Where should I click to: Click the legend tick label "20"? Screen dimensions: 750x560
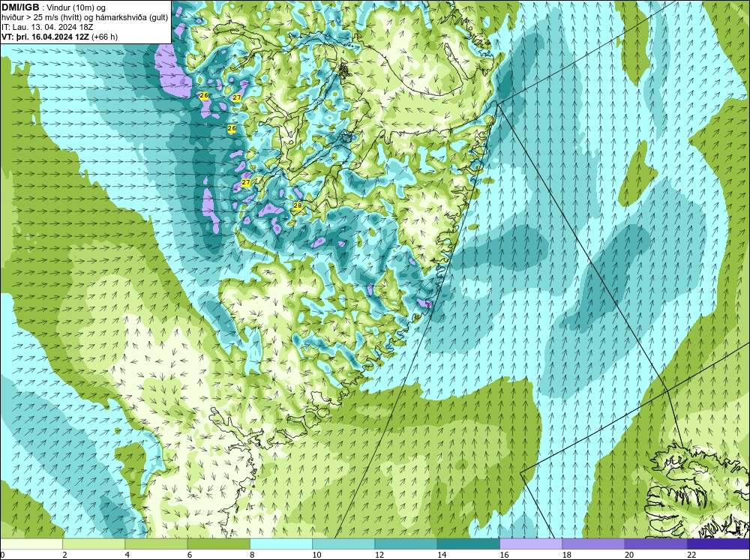point(629,555)
